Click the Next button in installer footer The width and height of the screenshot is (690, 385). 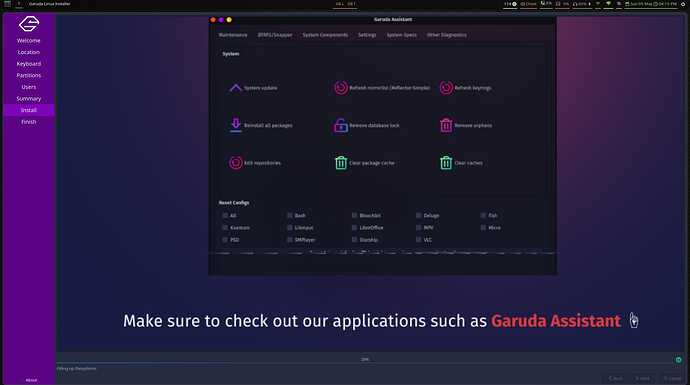[x=642, y=378]
